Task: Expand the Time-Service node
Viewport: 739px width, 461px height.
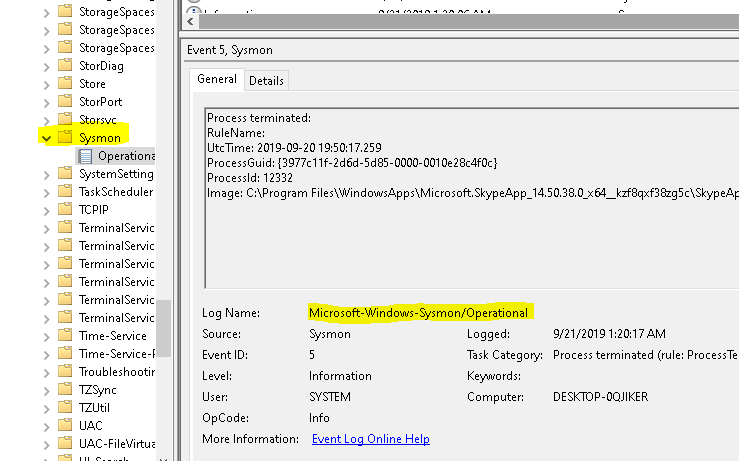Action: pyautogui.click(x=47, y=337)
